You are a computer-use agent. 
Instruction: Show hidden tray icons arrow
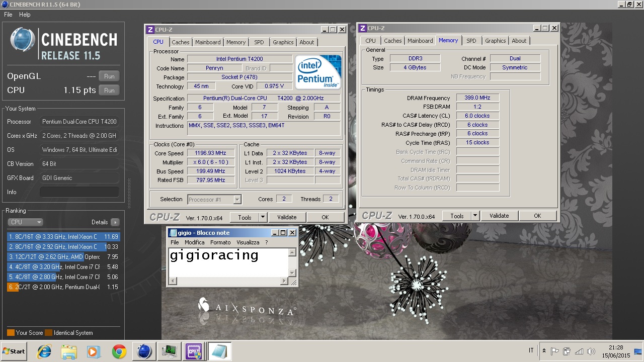click(x=544, y=351)
